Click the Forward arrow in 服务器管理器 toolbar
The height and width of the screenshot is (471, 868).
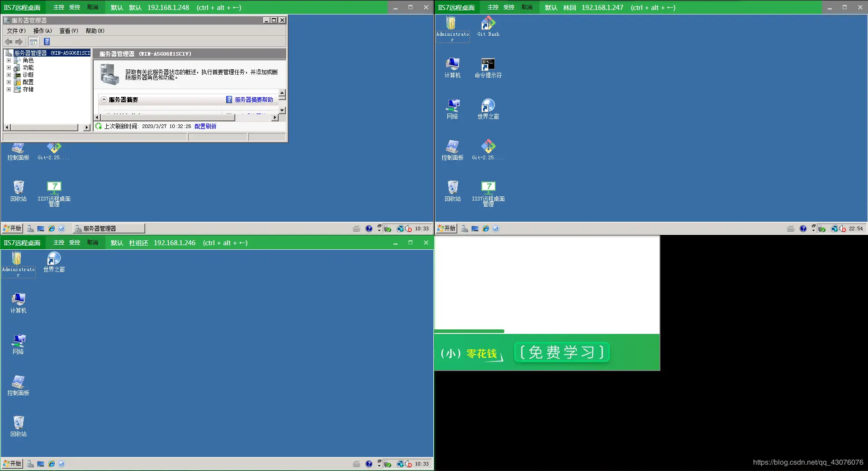(x=19, y=42)
